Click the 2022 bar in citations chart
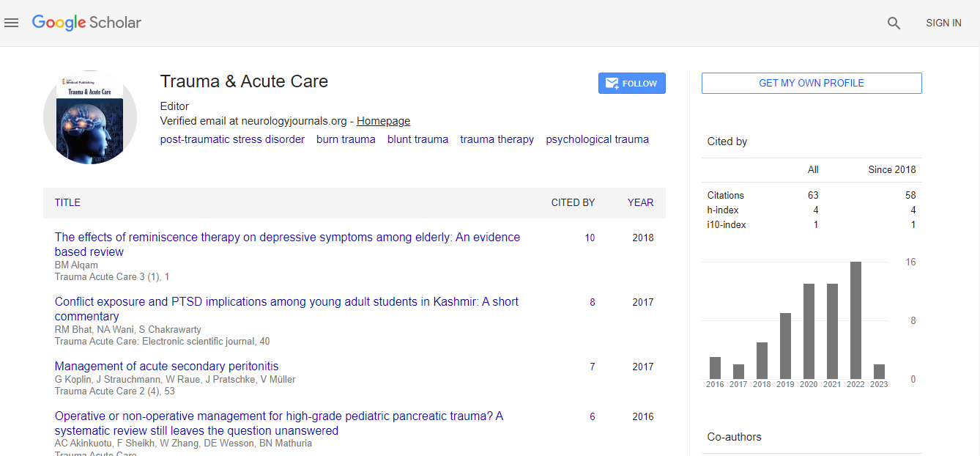 tap(855, 320)
